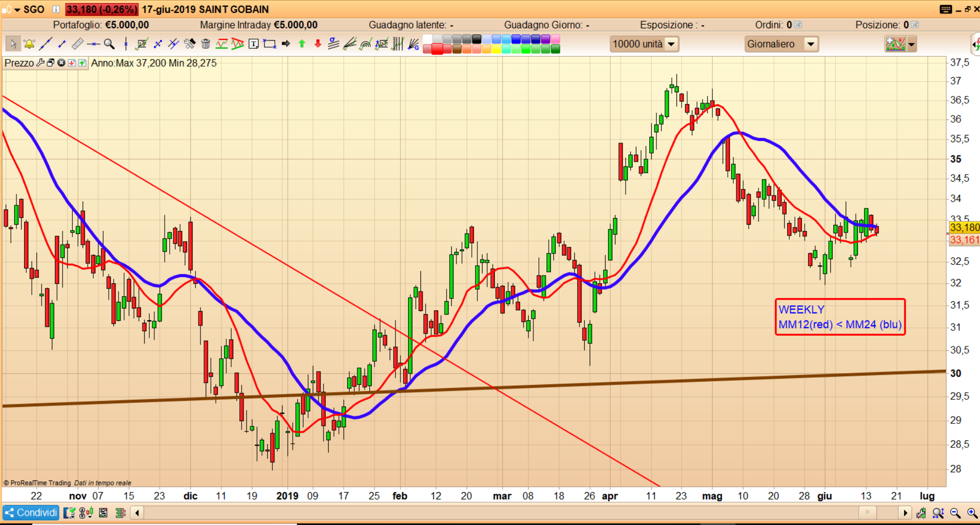Detach the Prezzo panel window icon
This screenshot has height=525, width=980.
[51, 63]
